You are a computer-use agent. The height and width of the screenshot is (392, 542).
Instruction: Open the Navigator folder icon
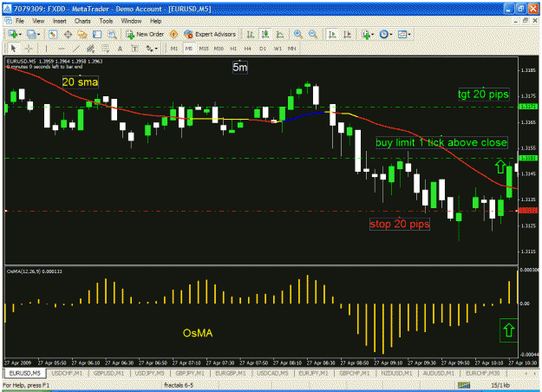[82, 34]
